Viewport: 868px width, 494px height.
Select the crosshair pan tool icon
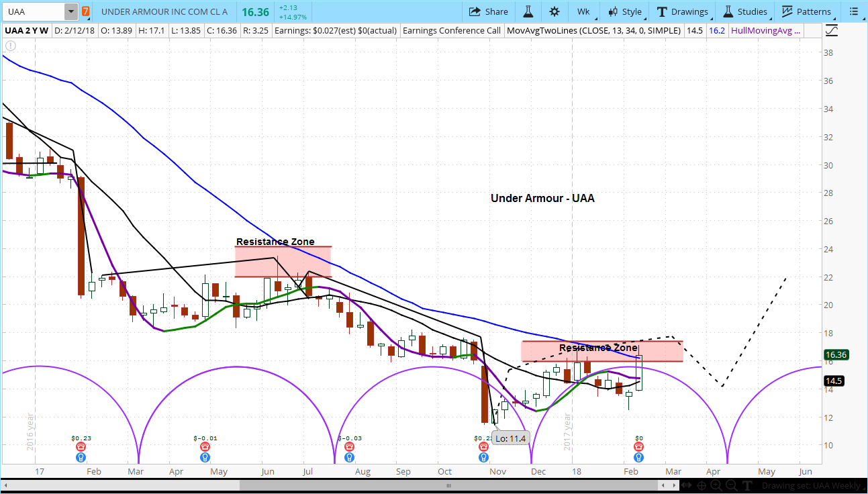click(x=702, y=485)
